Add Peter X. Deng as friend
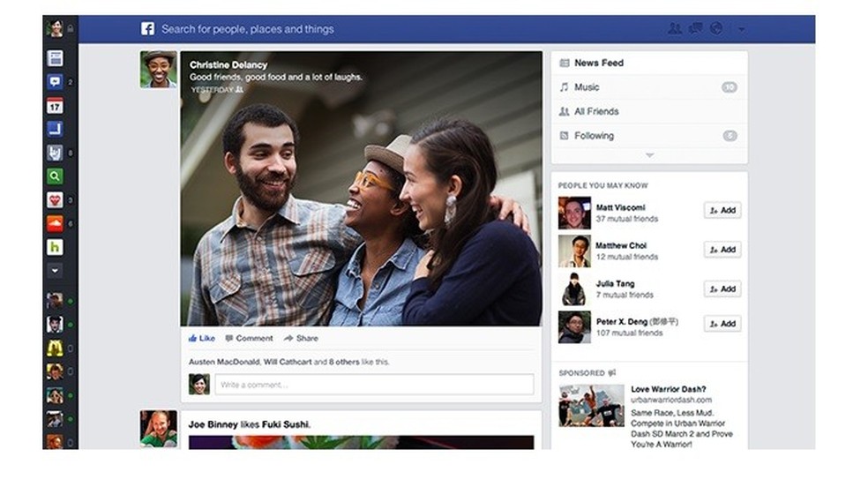The height and width of the screenshot is (487, 868). tap(722, 324)
